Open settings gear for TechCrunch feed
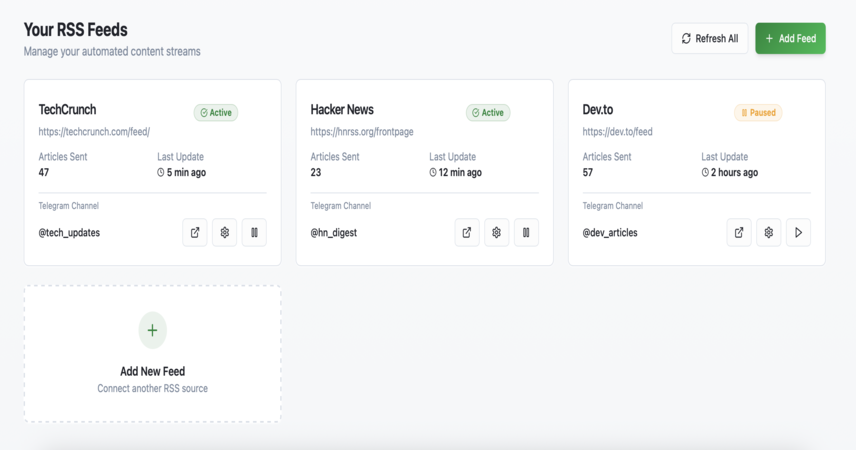Image resolution: width=856 pixels, height=450 pixels. [x=224, y=233]
